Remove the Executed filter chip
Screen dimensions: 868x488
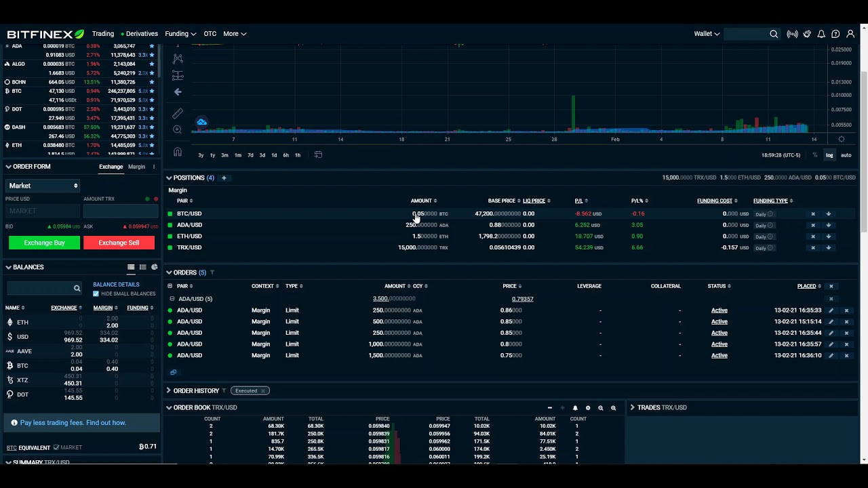[x=262, y=391]
